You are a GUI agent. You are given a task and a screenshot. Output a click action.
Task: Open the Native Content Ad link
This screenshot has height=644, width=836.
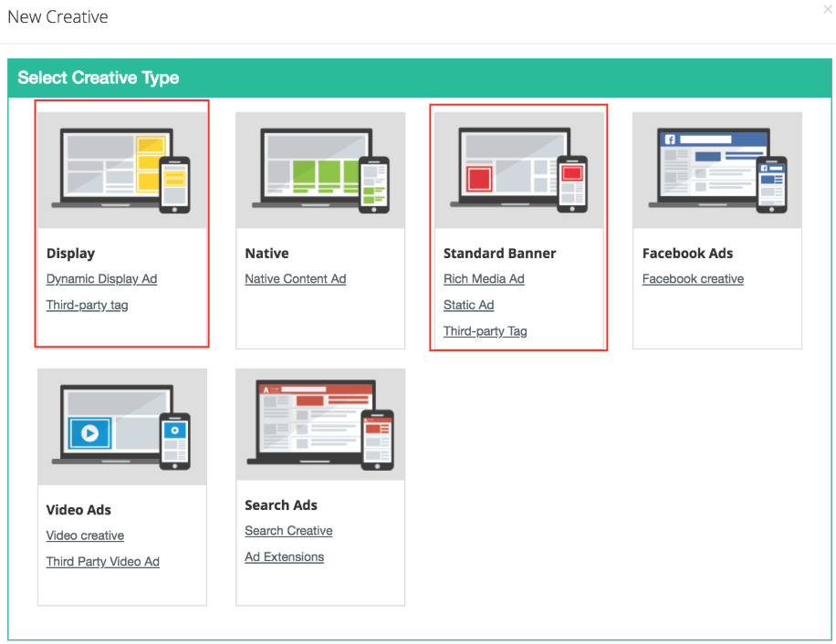(x=295, y=279)
